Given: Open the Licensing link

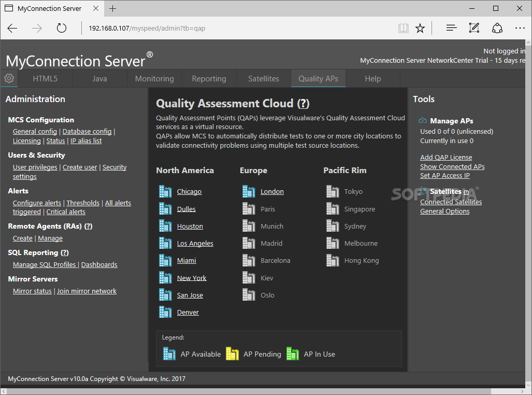Looking at the screenshot, I should point(27,140).
